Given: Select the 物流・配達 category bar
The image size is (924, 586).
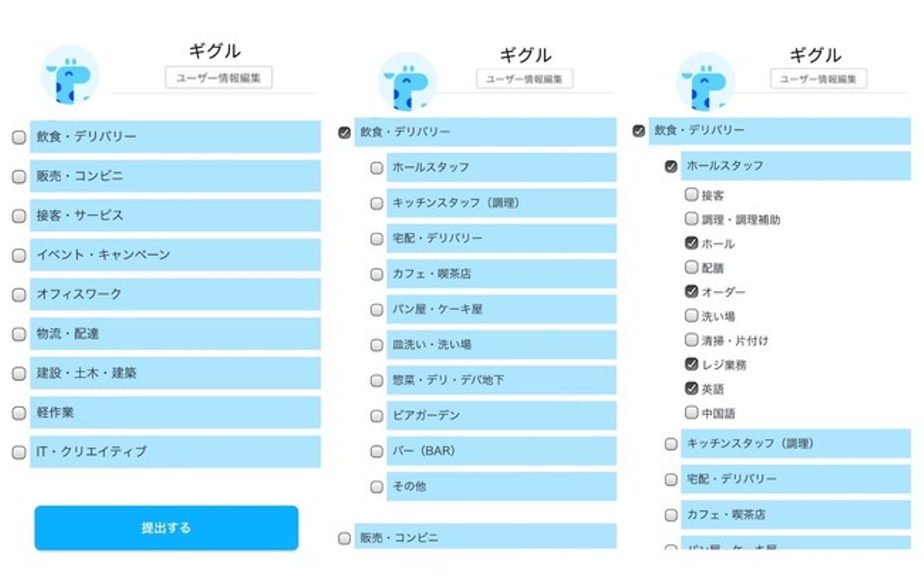Looking at the screenshot, I should 175,334.
